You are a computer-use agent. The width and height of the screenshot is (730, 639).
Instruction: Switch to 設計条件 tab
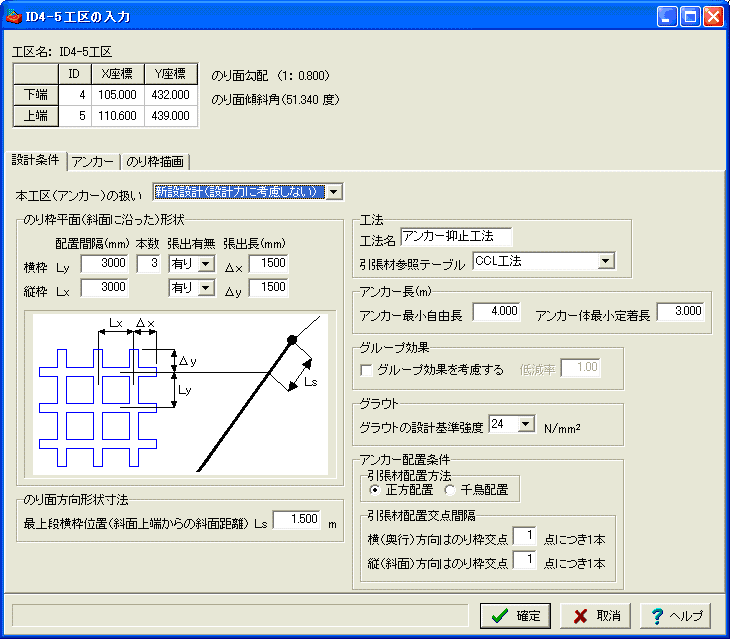coord(35,160)
